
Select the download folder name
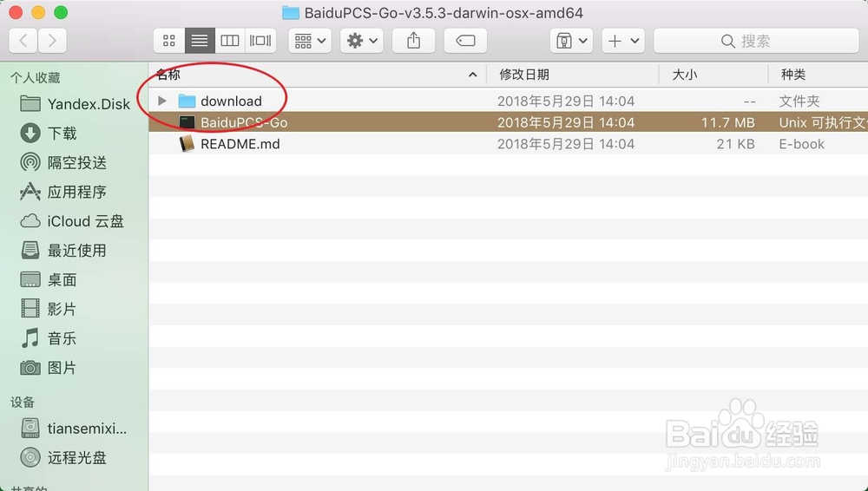point(231,101)
